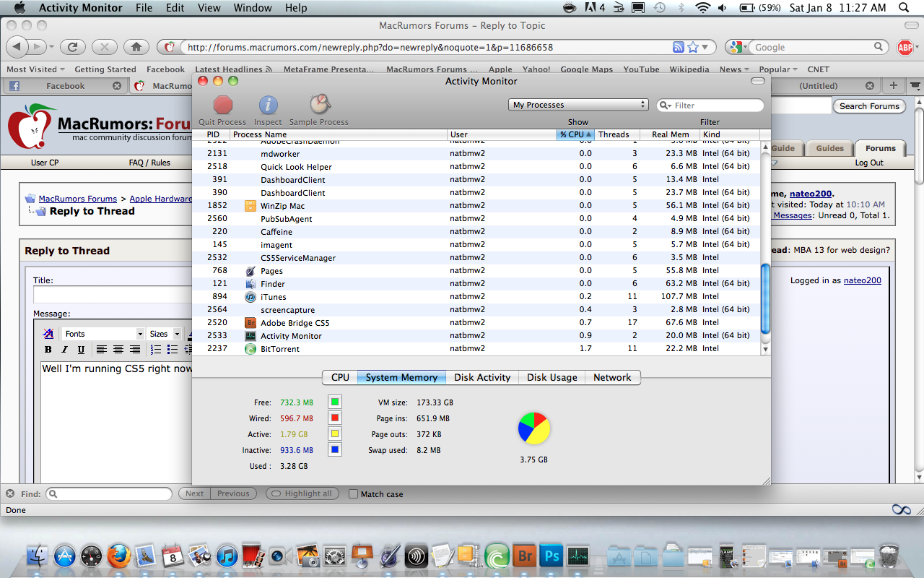The width and height of the screenshot is (924, 578).
Task: Open the Fonts dropdown in editor
Action: pyautogui.click(x=103, y=334)
